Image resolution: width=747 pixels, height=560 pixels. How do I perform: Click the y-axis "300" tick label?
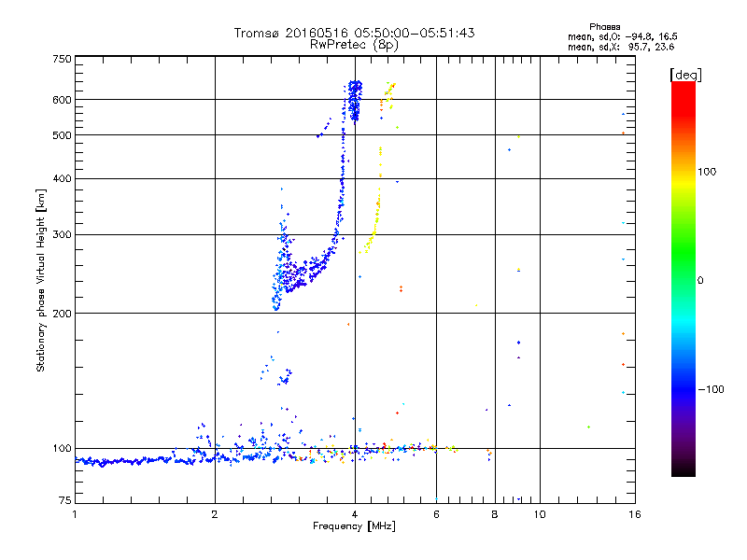point(62,234)
